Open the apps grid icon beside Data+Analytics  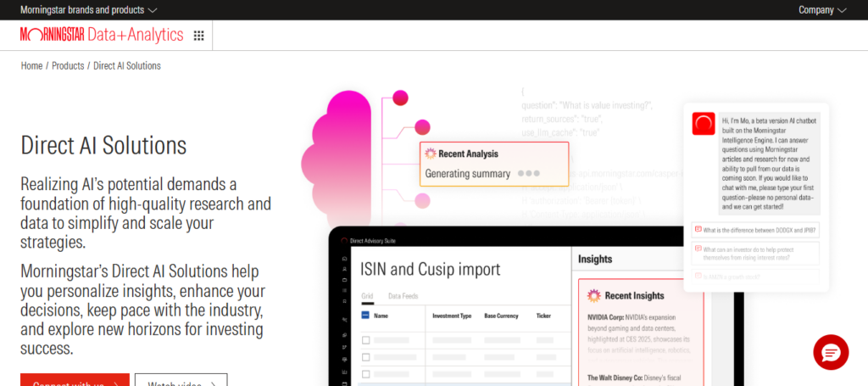click(x=198, y=36)
